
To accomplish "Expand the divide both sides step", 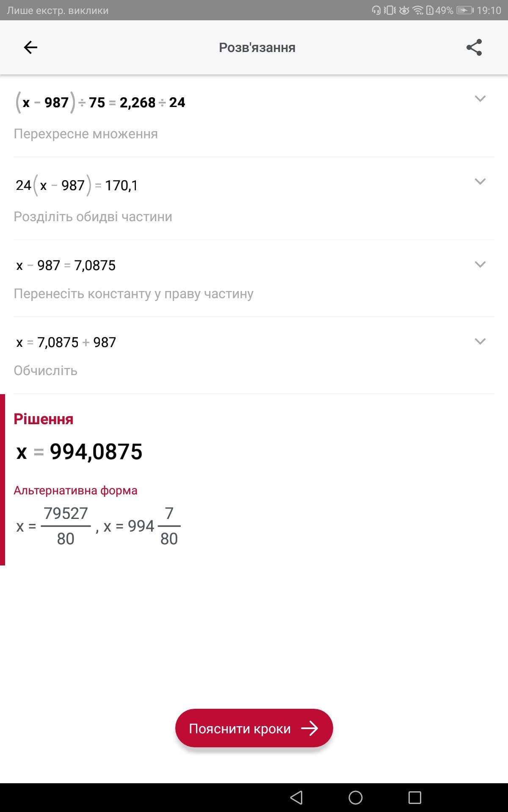I will coord(480,182).
